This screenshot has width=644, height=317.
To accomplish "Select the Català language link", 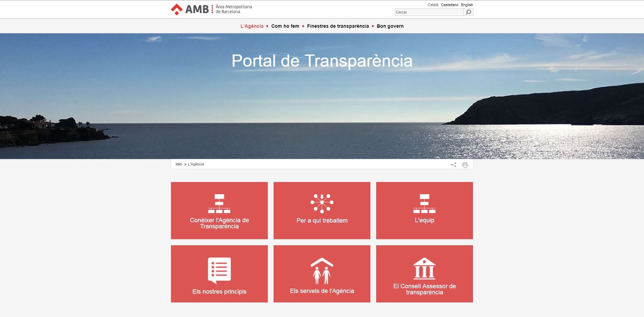I will 433,5.
